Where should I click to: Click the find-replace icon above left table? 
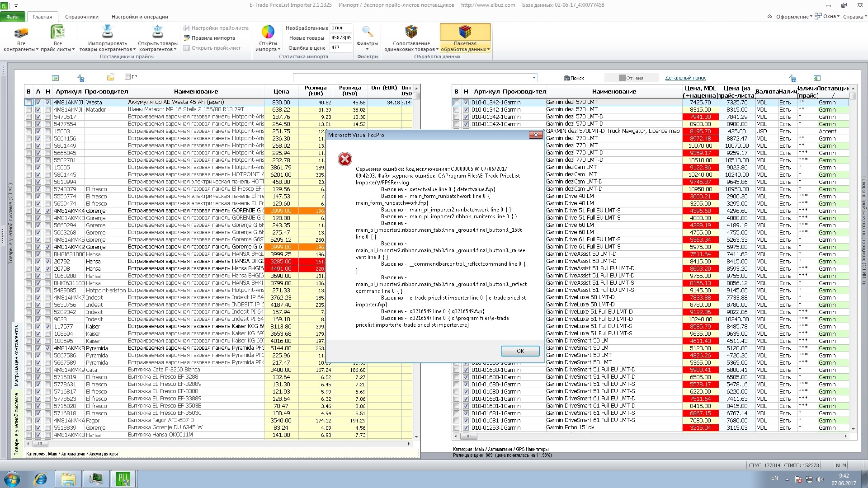point(81,78)
